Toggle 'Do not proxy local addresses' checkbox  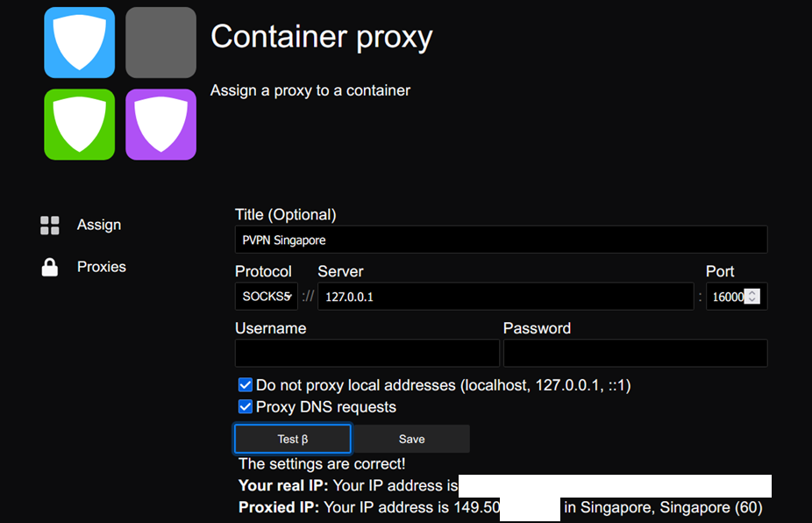pyautogui.click(x=246, y=385)
